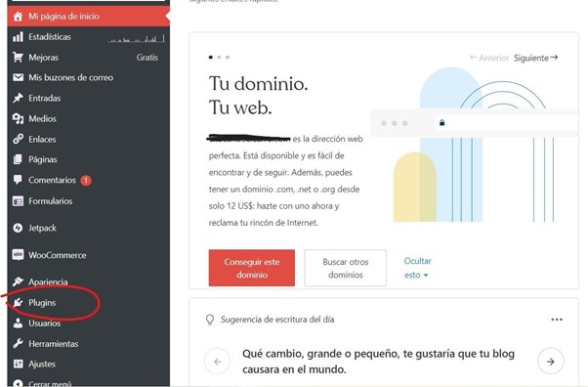This screenshot has height=387, width=588.
Task: Select the third carousel pagination dot
Action: [228, 57]
